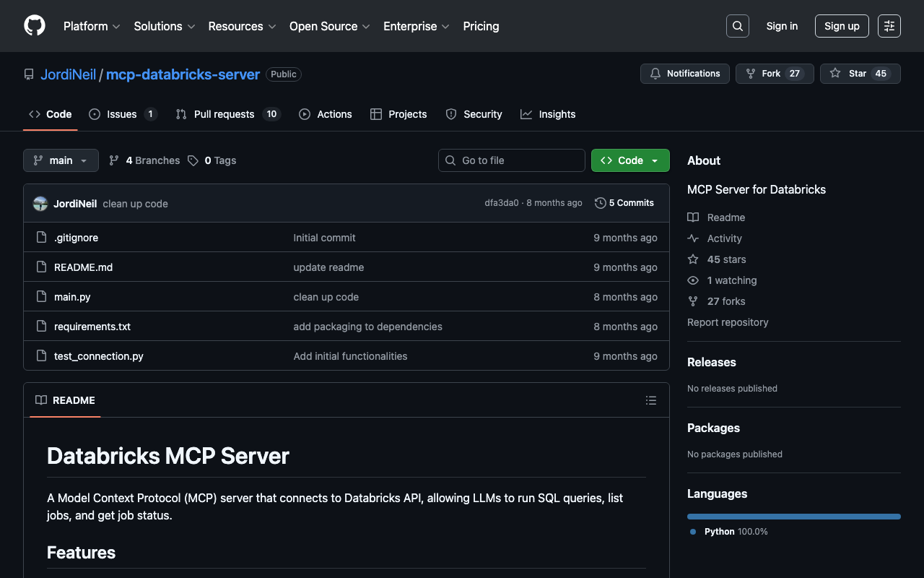Expand the Platform menu
Screen dimensions: 924x578
tap(92, 26)
